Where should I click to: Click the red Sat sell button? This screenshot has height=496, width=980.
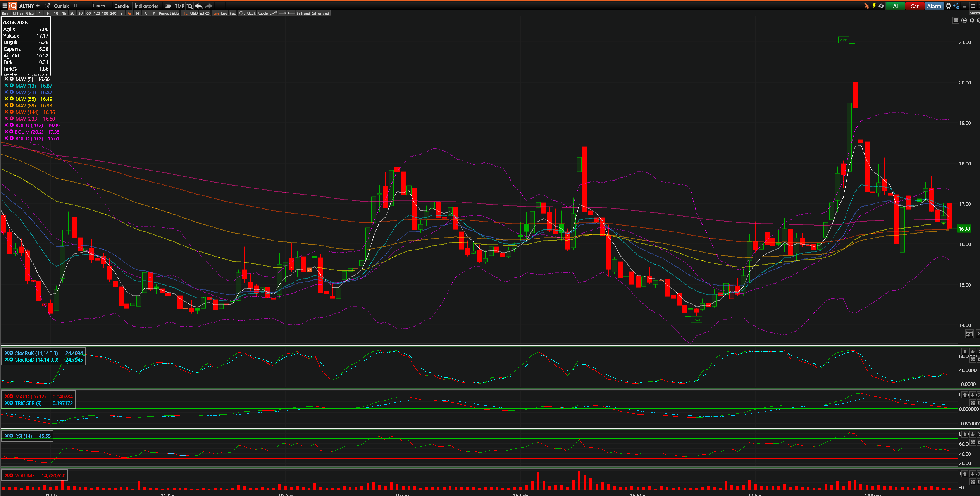tap(915, 6)
